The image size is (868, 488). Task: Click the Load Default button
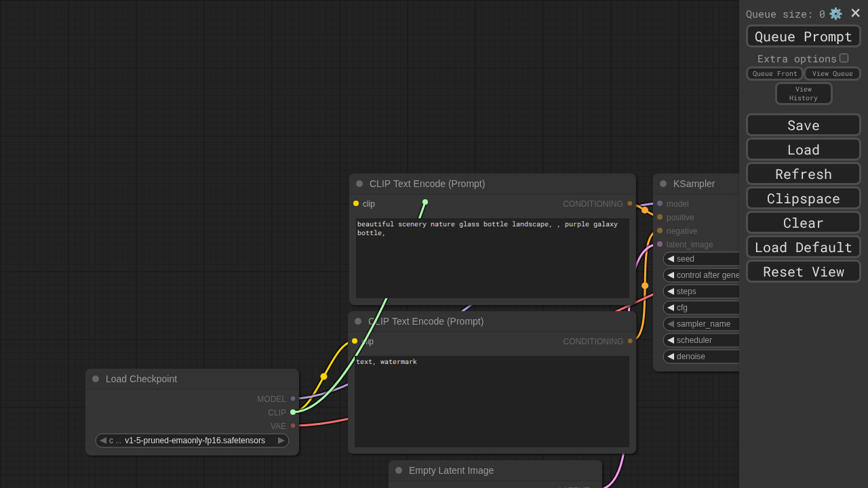pos(803,247)
